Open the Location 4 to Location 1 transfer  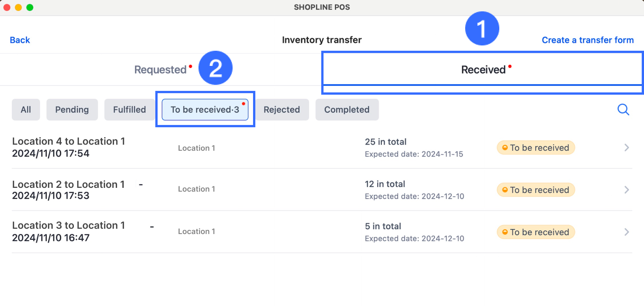(x=69, y=147)
